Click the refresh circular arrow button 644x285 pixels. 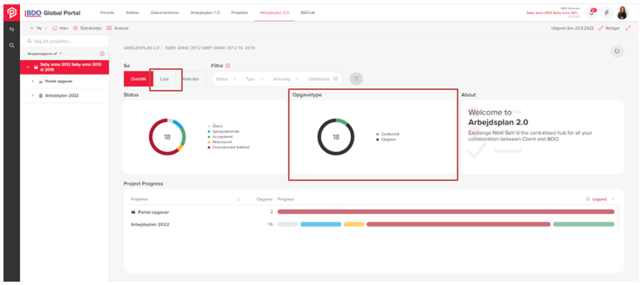[x=617, y=51]
